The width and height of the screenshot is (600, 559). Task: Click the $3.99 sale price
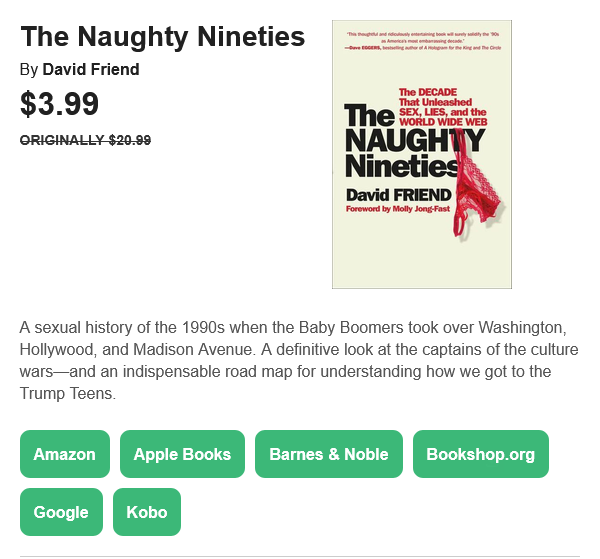coord(59,104)
